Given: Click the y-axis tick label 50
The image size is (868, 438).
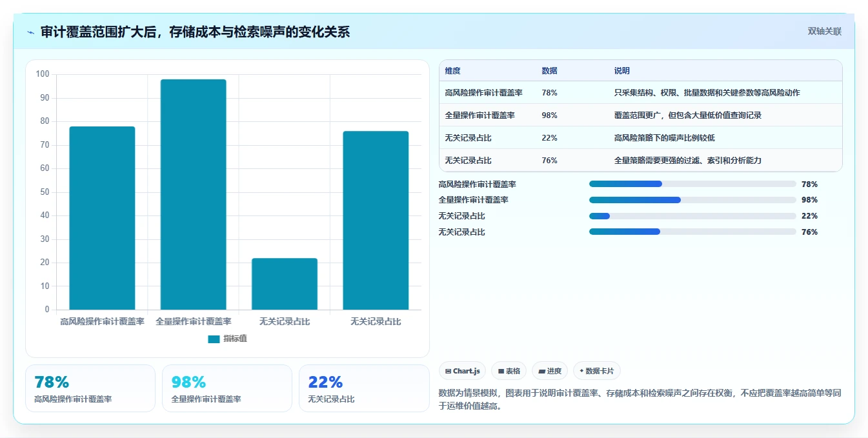Looking at the screenshot, I should [45, 192].
